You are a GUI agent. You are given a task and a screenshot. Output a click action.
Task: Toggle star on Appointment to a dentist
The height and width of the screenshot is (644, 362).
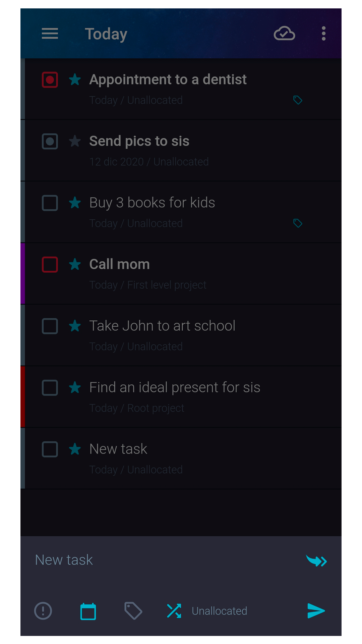click(75, 80)
